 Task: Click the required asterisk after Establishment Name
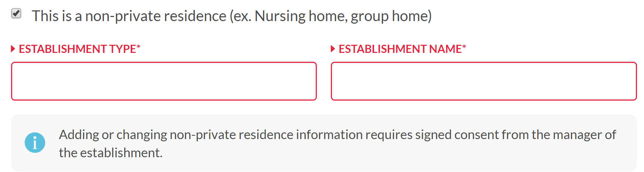464,47
